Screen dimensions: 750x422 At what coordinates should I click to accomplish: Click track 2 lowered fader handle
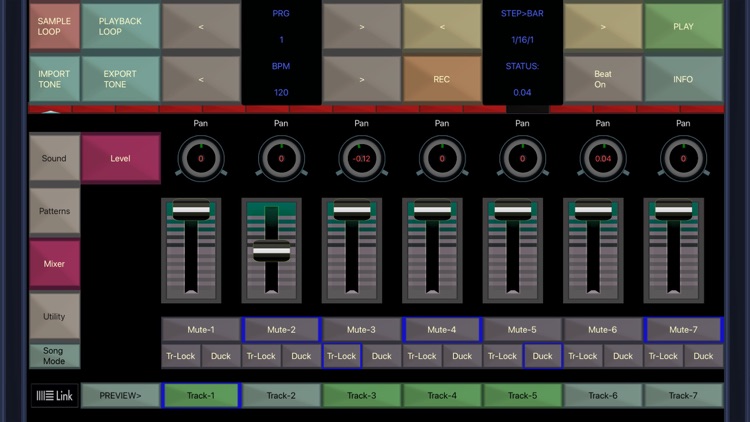click(272, 251)
